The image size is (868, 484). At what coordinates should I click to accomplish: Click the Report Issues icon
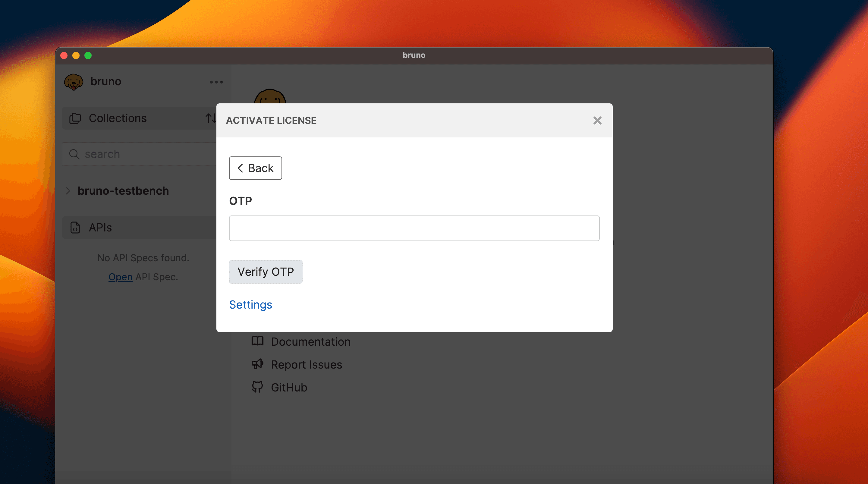257,364
